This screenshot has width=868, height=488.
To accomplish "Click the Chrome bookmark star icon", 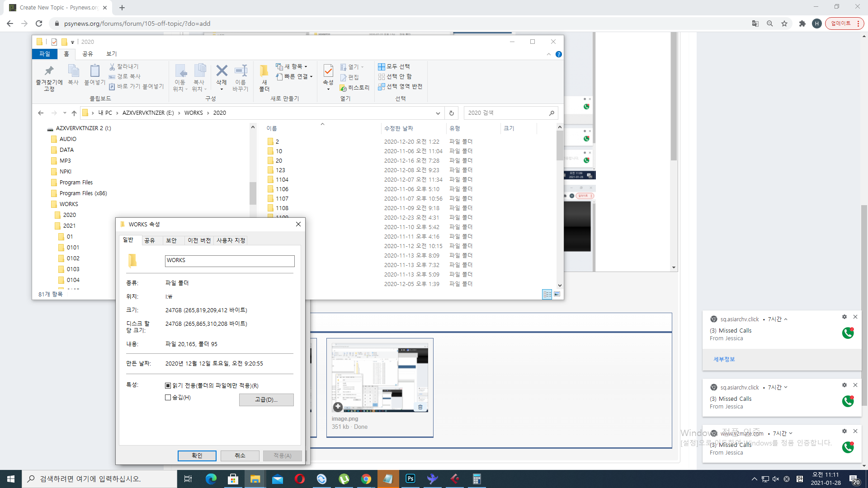I will pyautogui.click(x=784, y=23).
